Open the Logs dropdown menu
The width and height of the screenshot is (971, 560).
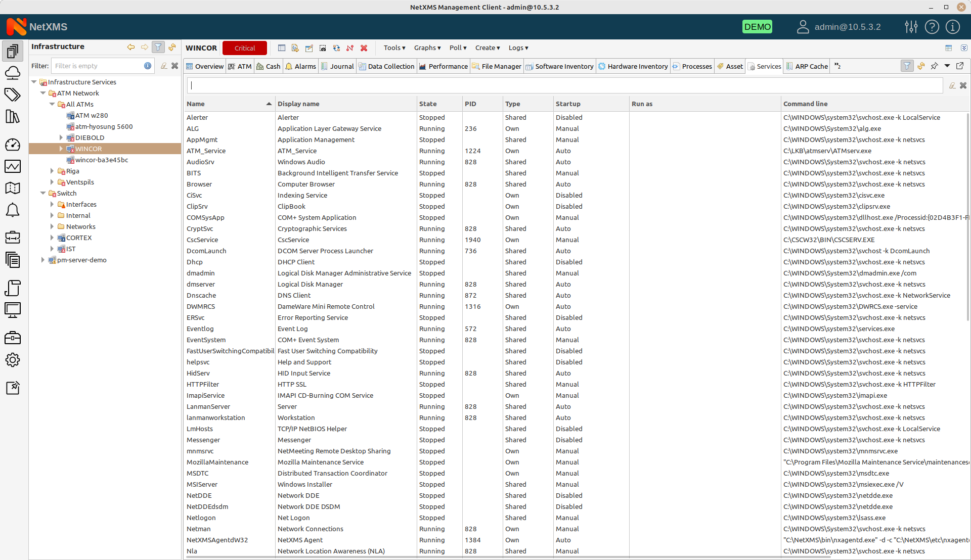click(518, 48)
